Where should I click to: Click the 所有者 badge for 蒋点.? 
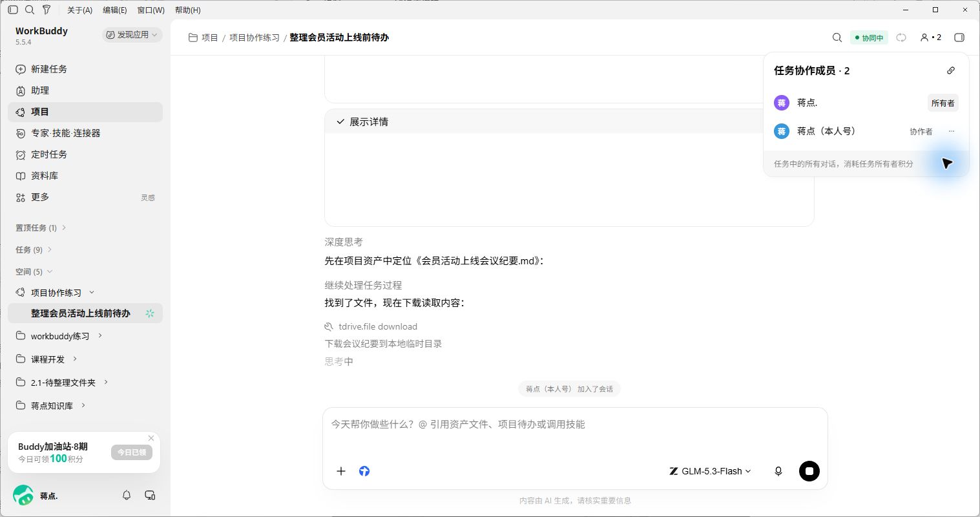tap(943, 103)
